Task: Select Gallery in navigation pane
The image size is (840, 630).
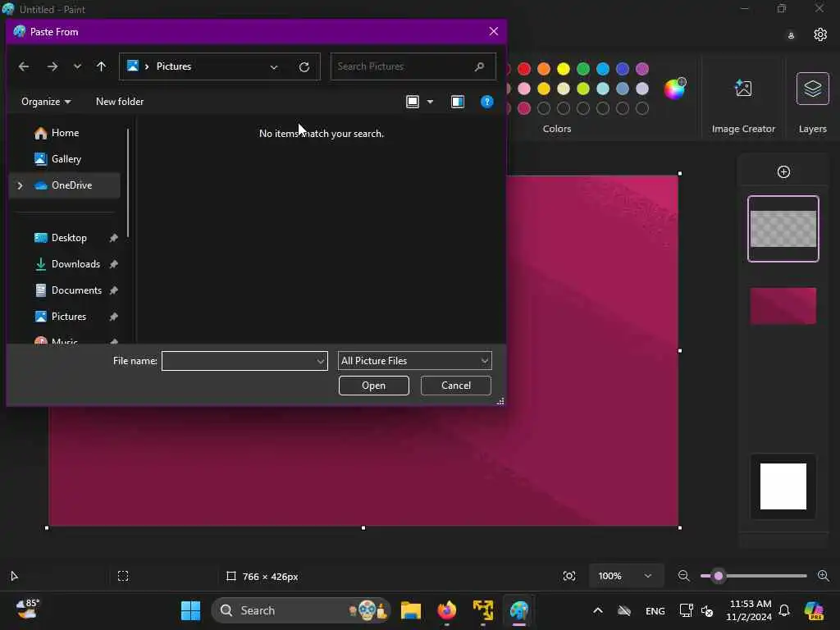Action: point(65,159)
